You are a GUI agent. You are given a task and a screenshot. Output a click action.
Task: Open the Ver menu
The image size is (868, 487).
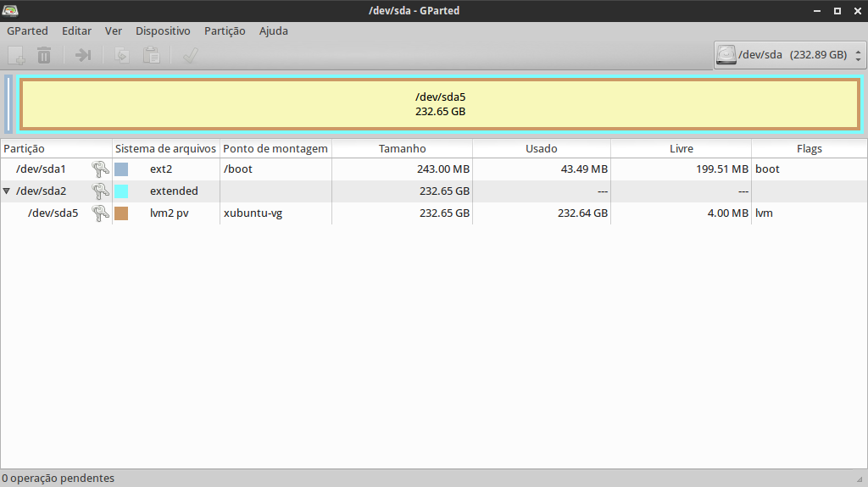tap(114, 31)
